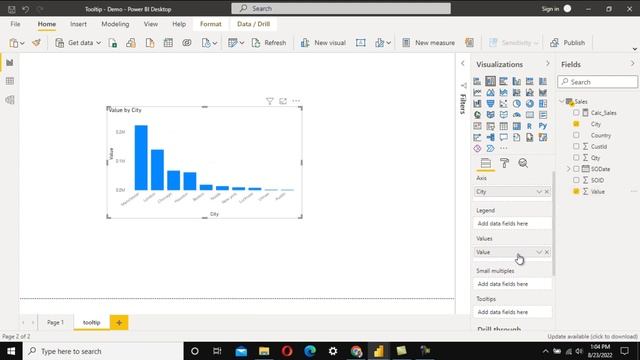640x360 pixels.
Task: Check the SOID field checkbox
Action: [x=576, y=180]
